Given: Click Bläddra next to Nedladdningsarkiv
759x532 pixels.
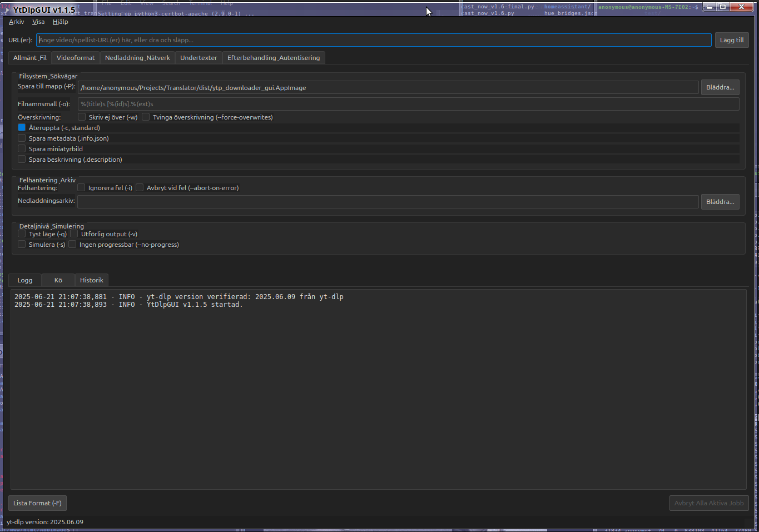Looking at the screenshot, I should tap(720, 201).
